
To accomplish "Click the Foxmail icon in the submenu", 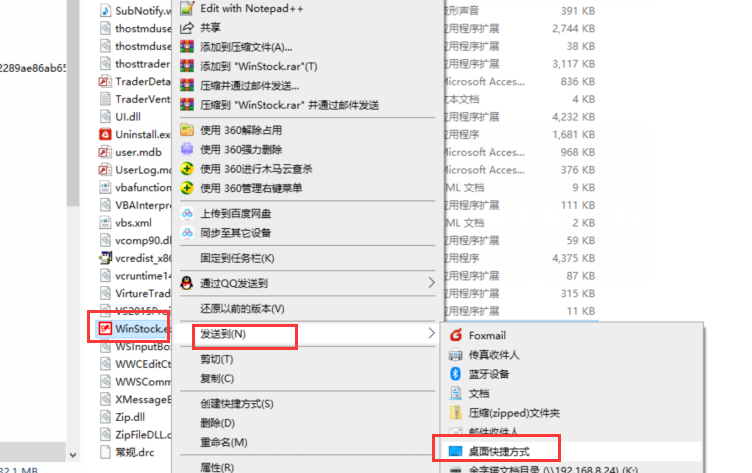I will pyautogui.click(x=456, y=335).
